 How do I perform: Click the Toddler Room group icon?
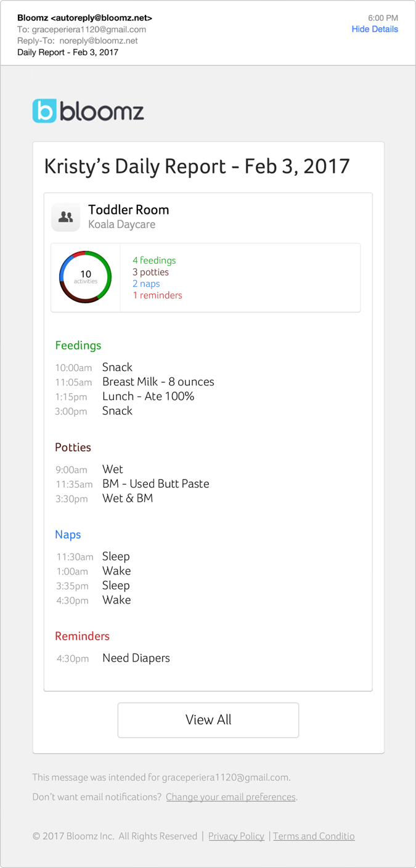pos(65,216)
